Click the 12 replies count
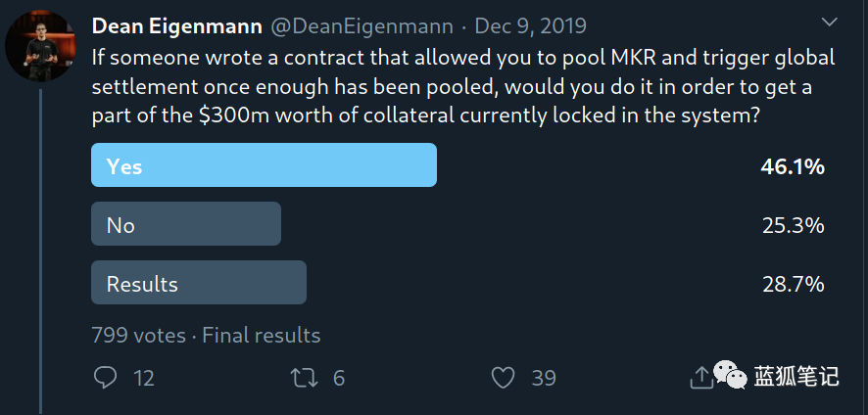Viewport: 868px width, 415px height. pyautogui.click(x=144, y=379)
